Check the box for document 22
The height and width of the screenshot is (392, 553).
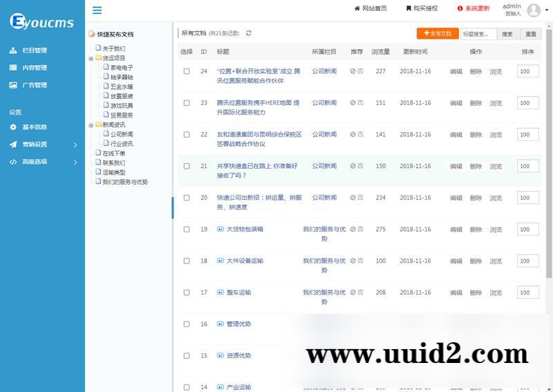click(x=187, y=134)
